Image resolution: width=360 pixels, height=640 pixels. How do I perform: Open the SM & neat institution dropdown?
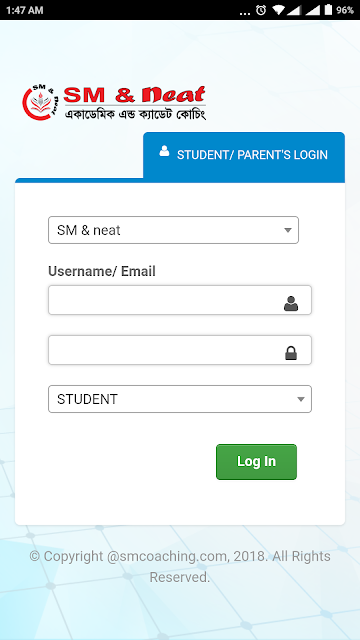coord(173,230)
